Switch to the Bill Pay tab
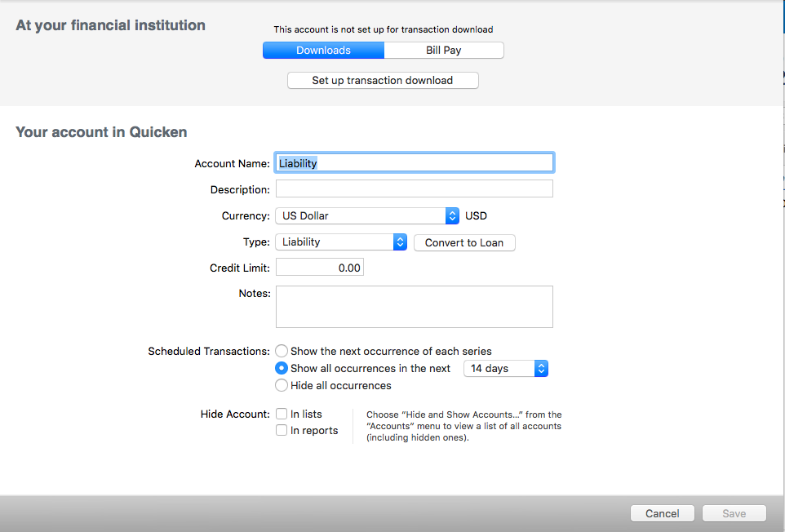 pos(443,51)
